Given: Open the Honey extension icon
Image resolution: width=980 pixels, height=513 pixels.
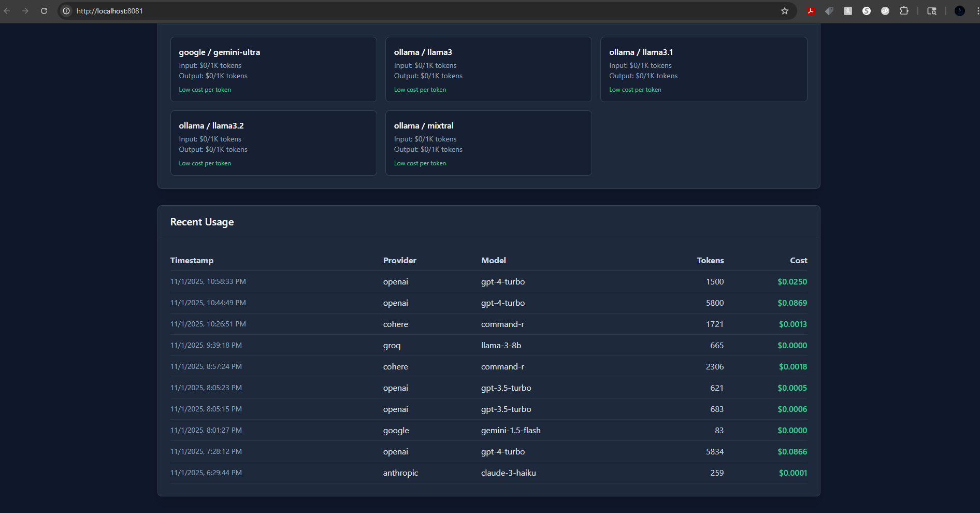Looking at the screenshot, I should 848,11.
